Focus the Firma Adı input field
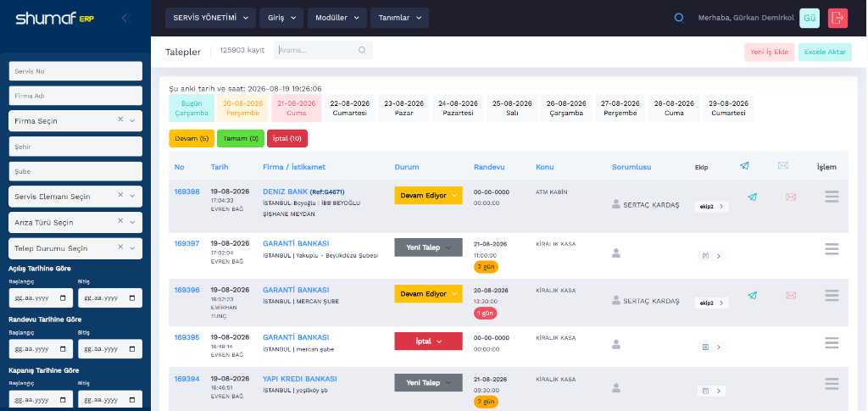This screenshot has height=411, width=868. [x=75, y=96]
